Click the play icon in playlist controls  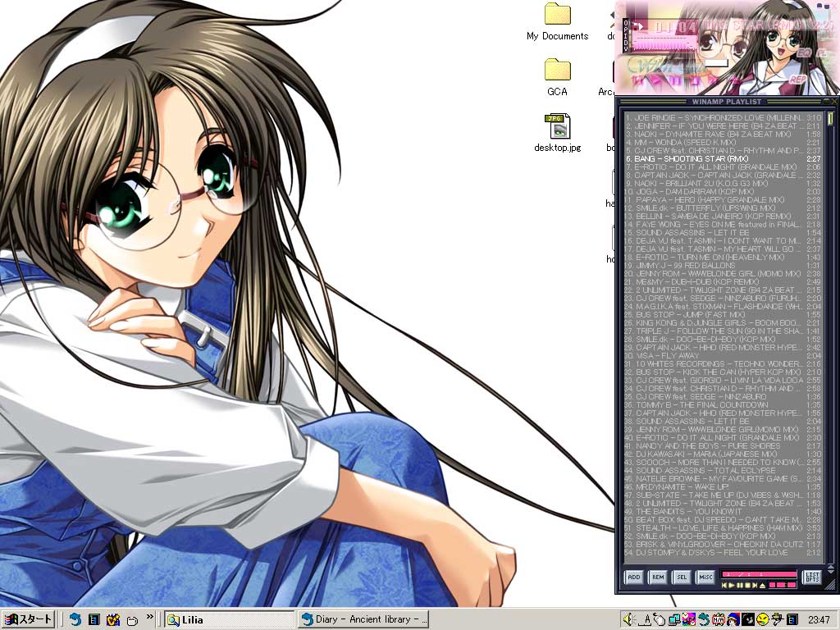click(731, 586)
